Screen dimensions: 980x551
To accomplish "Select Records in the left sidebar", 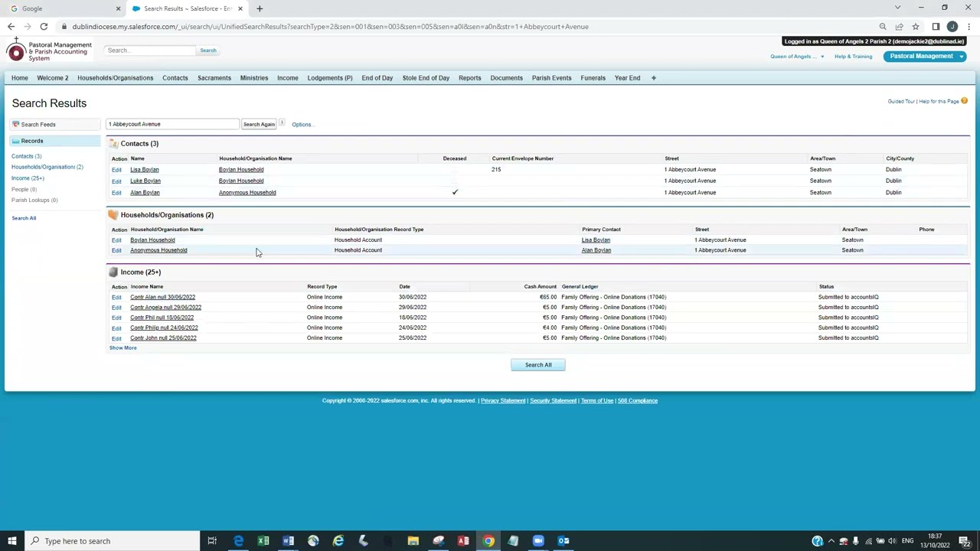I will [x=32, y=141].
